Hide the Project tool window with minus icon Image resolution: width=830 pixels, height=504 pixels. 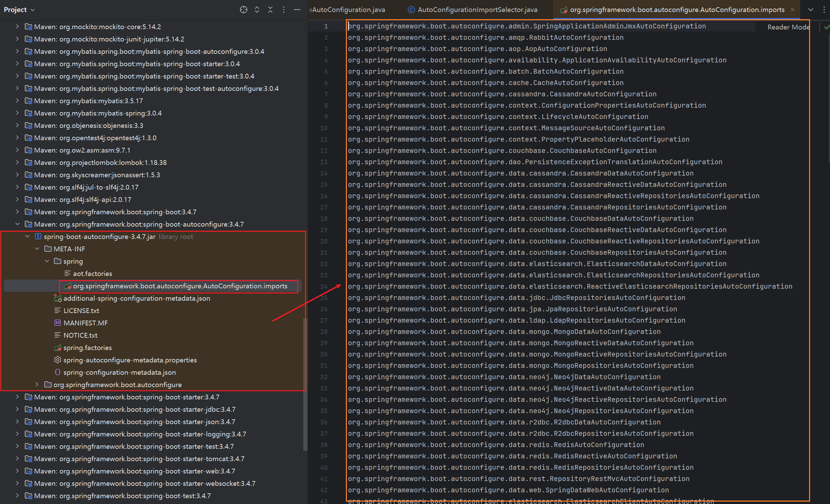click(297, 10)
